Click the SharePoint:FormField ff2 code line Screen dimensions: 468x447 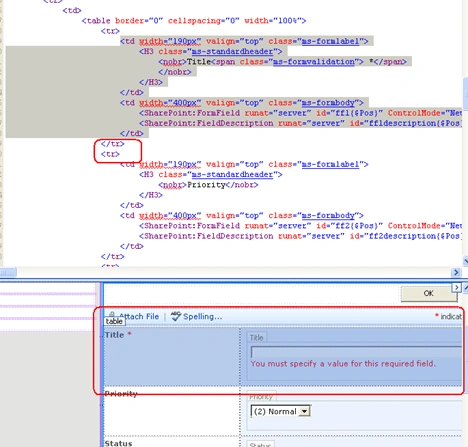point(300,226)
